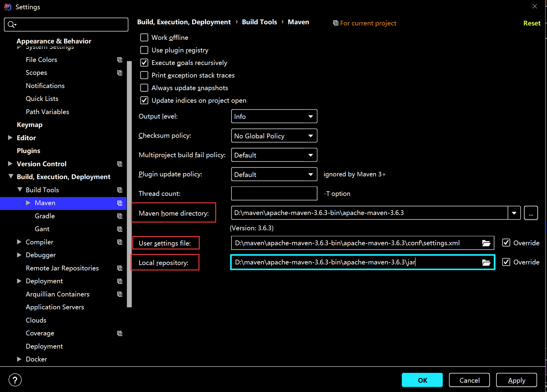This screenshot has height=392, width=547.
Task: Toggle Override for Local repository
Action: coord(506,262)
